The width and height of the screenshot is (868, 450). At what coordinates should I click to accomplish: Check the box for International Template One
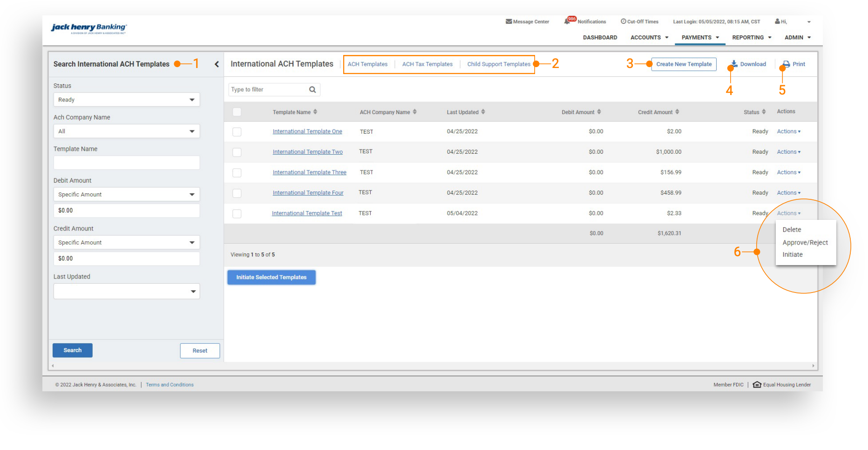click(x=237, y=132)
